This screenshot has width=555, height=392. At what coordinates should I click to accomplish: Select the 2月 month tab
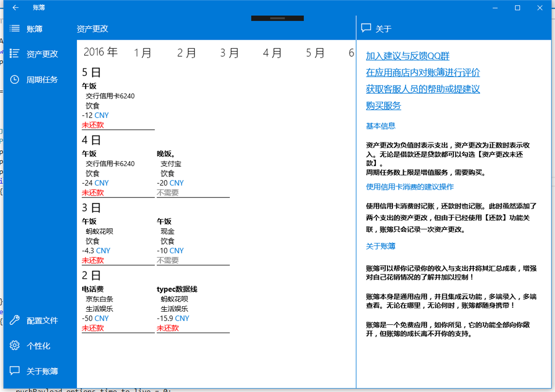(x=187, y=53)
